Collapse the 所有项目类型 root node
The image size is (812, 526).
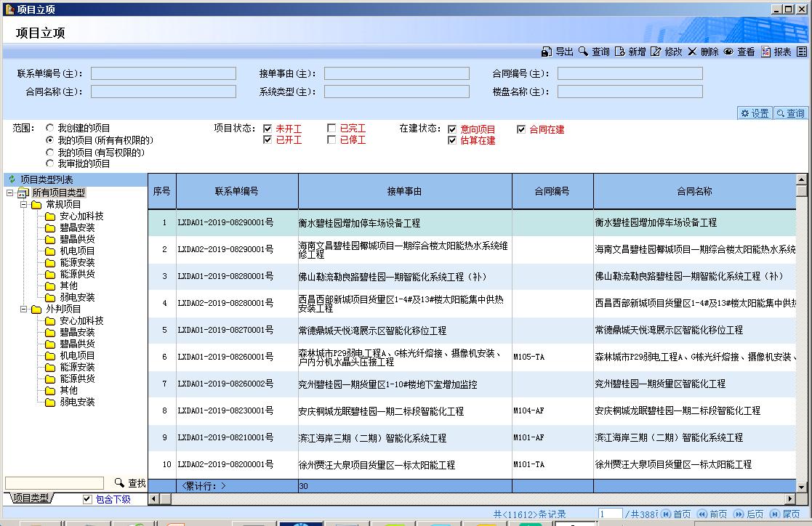pyautogui.click(x=9, y=193)
